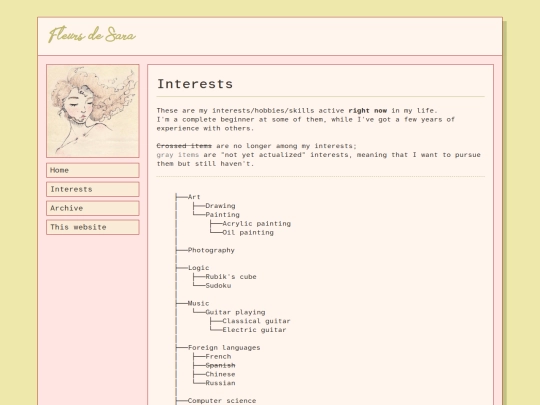This screenshot has height=405, width=540.
Task: Open the This website navigation link
Action: (x=93, y=227)
